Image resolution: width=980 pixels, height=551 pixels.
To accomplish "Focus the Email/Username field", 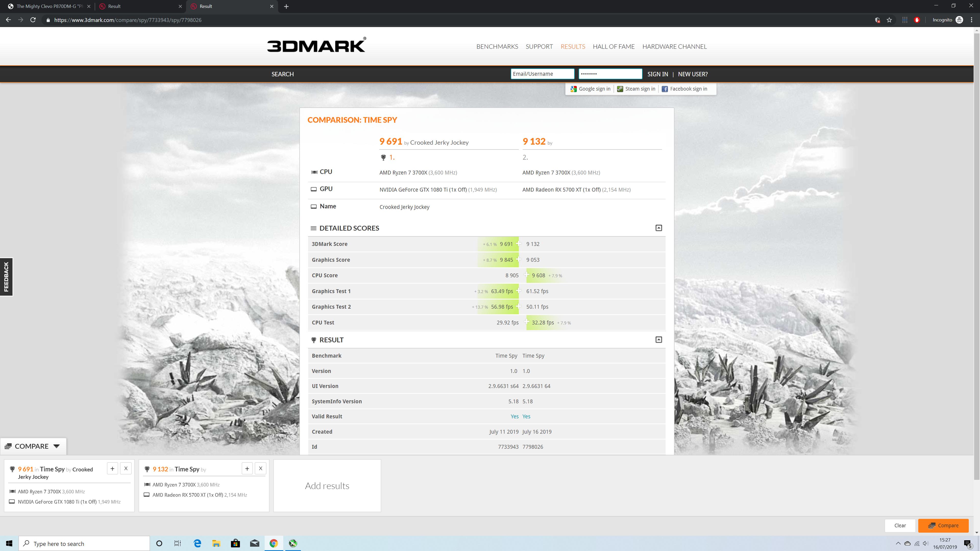I will click(x=542, y=74).
